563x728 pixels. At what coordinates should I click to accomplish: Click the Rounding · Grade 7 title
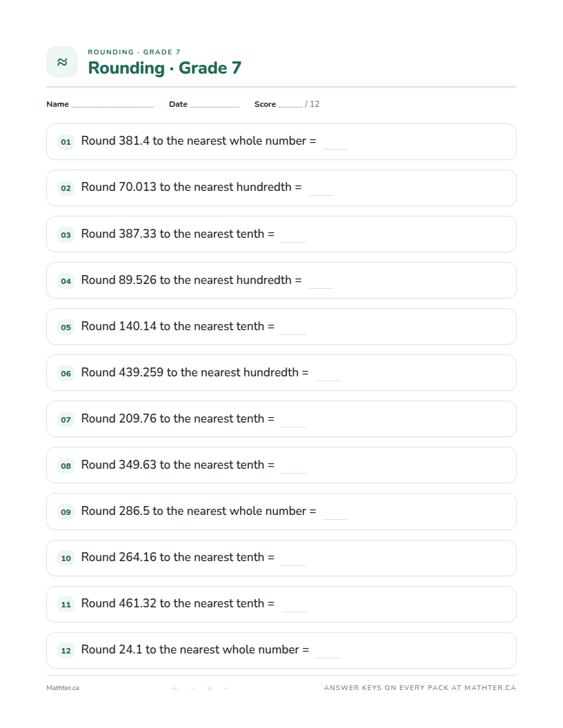pos(165,68)
